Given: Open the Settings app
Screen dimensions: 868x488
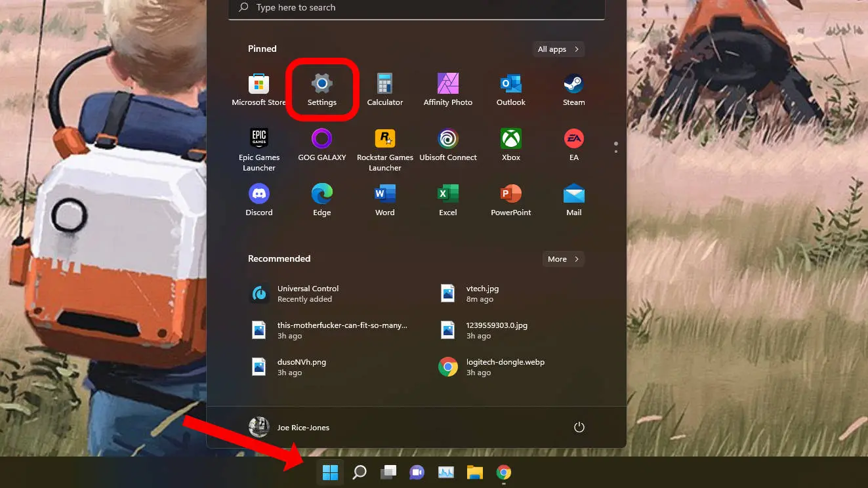Looking at the screenshot, I should pyautogui.click(x=321, y=90).
